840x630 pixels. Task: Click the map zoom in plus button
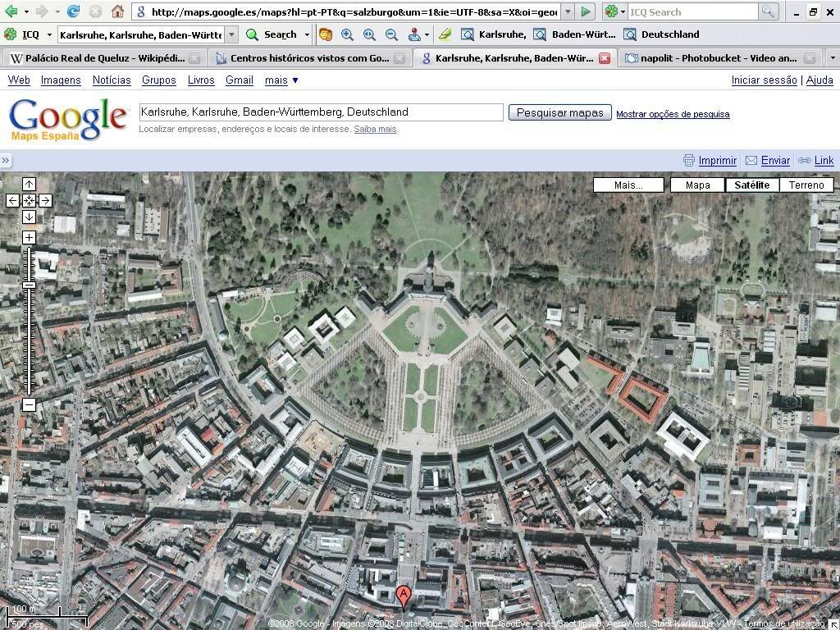(x=29, y=238)
